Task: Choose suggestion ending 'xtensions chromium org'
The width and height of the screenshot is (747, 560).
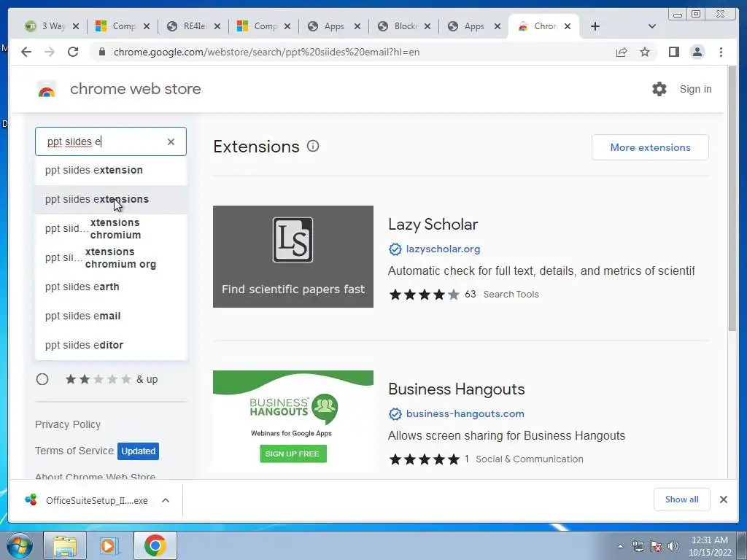Action: tap(111, 257)
